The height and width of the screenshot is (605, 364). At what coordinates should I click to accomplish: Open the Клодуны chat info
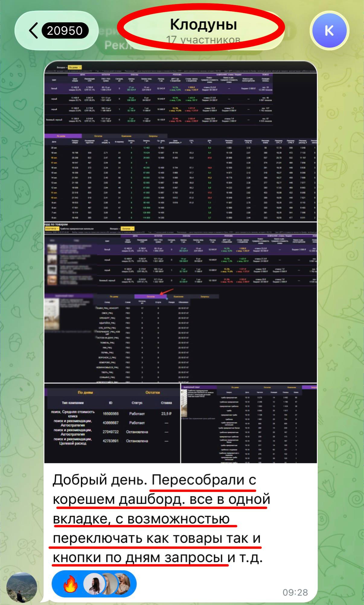click(203, 25)
